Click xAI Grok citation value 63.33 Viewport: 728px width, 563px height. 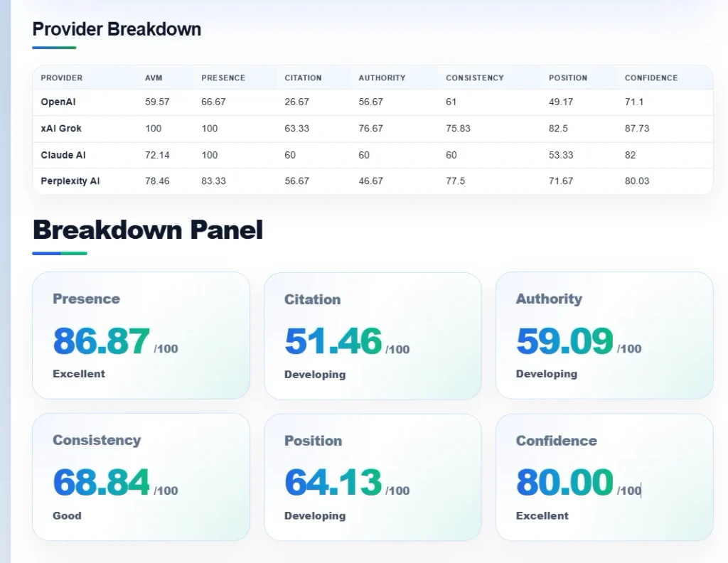point(296,129)
